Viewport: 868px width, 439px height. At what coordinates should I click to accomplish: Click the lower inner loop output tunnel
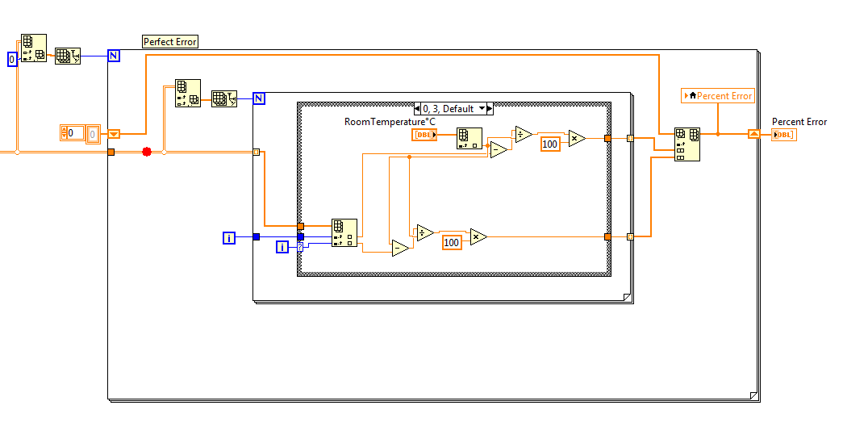click(630, 237)
